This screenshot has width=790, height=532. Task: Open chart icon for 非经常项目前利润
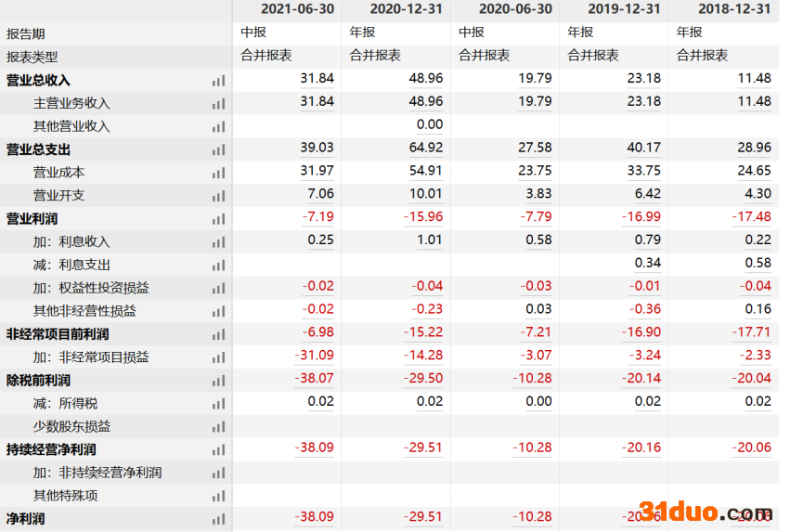coord(218,334)
